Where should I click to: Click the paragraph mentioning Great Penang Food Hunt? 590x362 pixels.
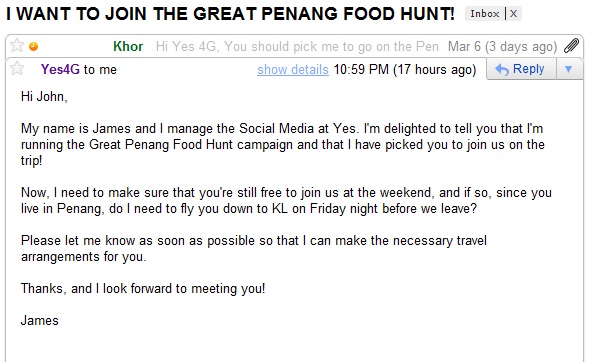coord(283,144)
